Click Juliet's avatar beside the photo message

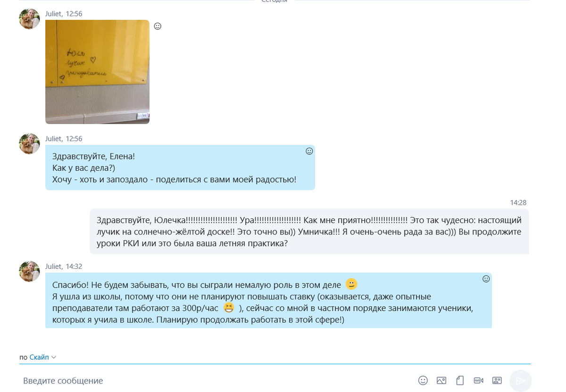pos(29,19)
